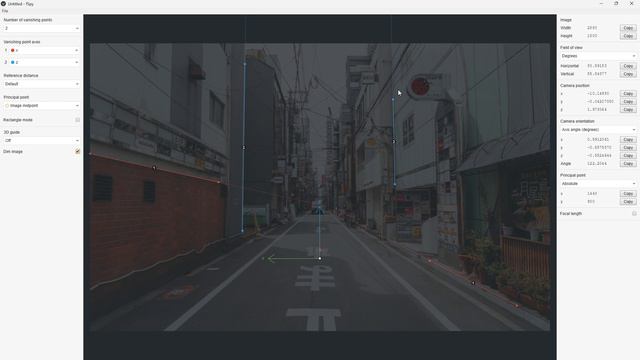Copy the Horizontal field of view
Image resolution: width=640 pixels, height=360 pixels.
pos(628,66)
